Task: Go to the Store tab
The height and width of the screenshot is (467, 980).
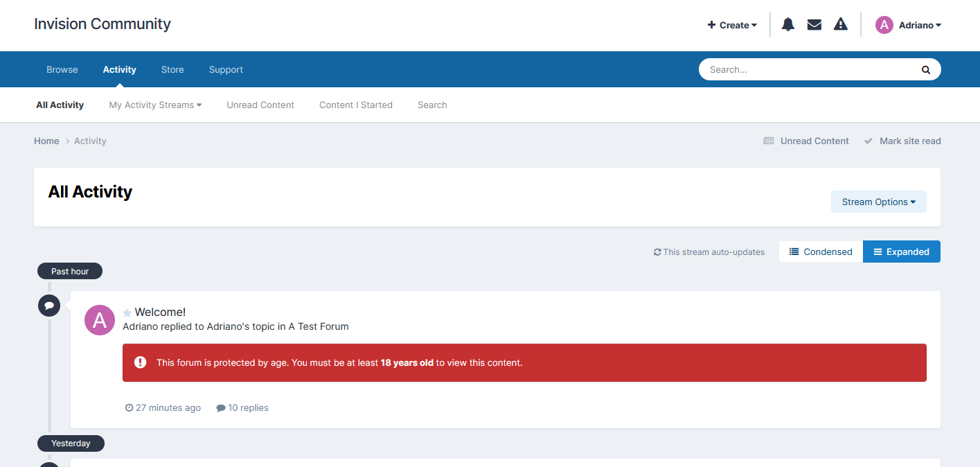Action: coord(172,70)
